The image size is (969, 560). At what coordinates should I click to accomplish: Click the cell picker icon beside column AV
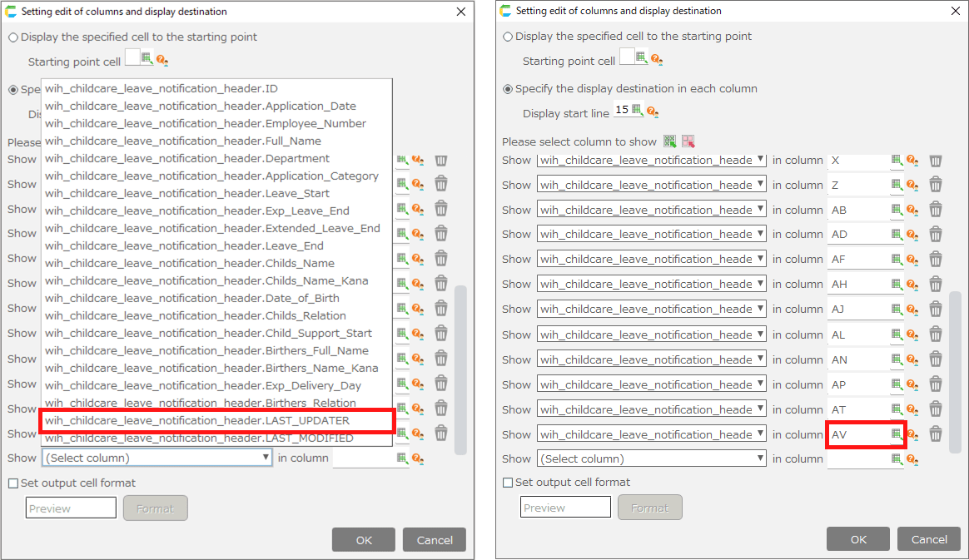[x=897, y=434]
